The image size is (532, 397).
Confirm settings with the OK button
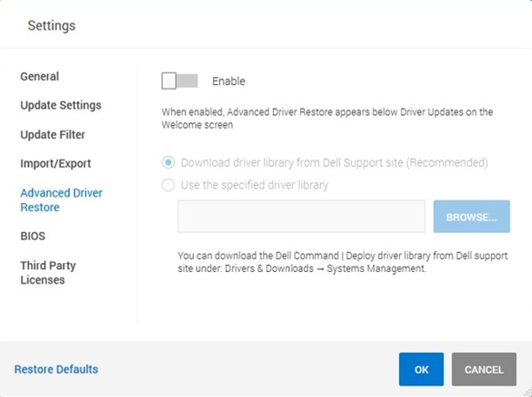pyautogui.click(x=421, y=370)
